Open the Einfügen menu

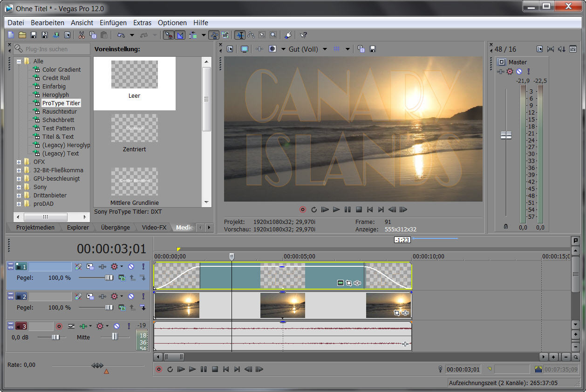point(113,23)
